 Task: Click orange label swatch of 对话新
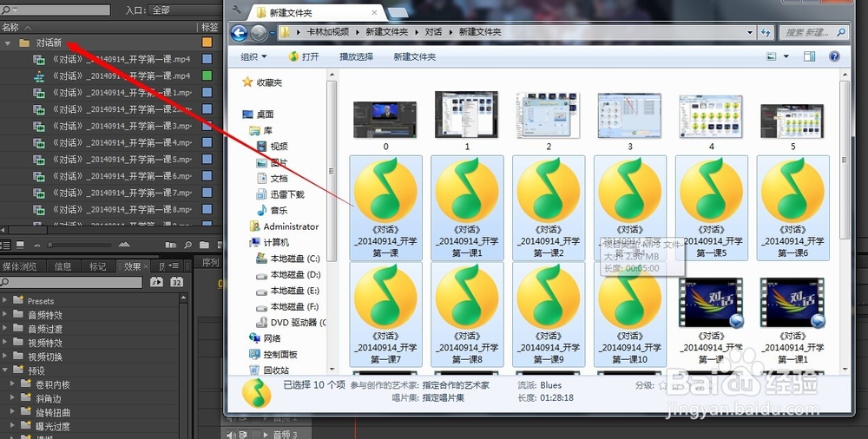207,43
